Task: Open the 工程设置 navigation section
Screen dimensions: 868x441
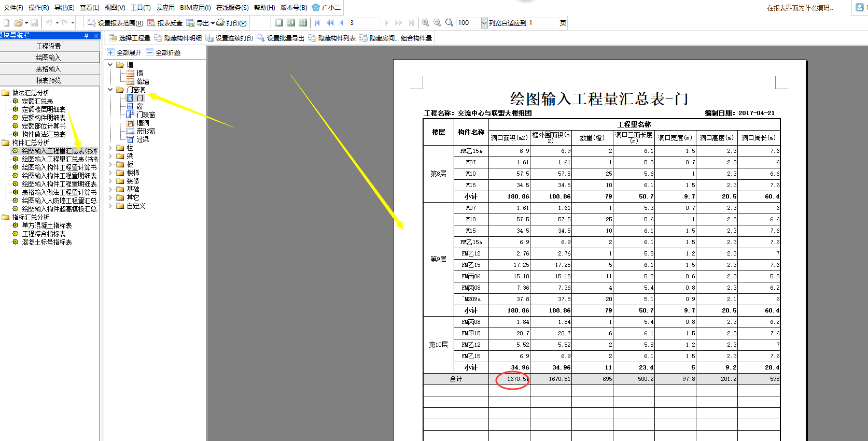Action: pyautogui.click(x=49, y=46)
